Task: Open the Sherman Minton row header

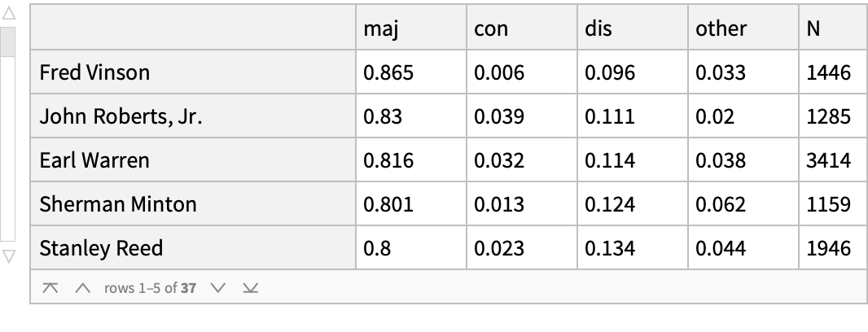Action: pos(193,204)
